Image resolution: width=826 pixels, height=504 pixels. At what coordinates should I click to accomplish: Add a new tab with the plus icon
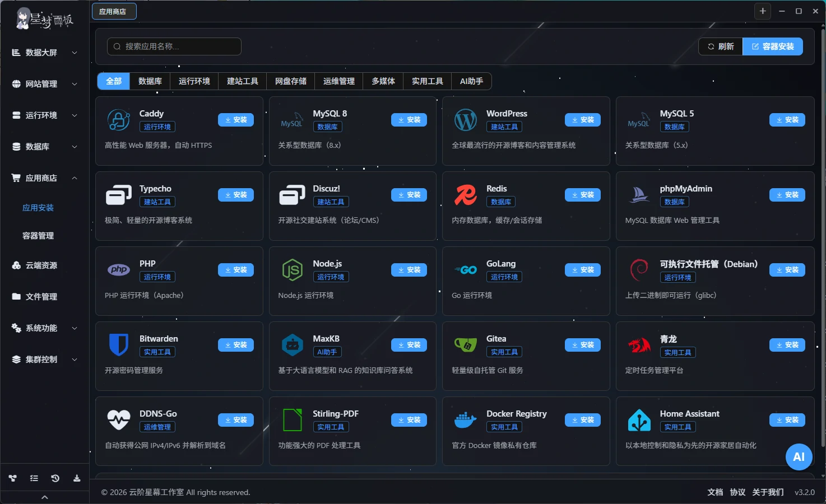pos(763,11)
